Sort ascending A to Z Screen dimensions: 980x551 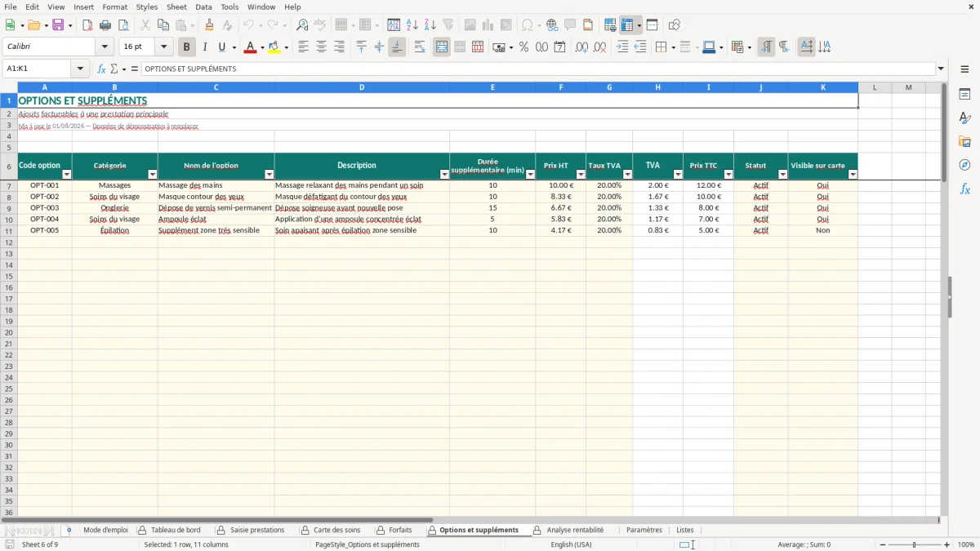412,25
